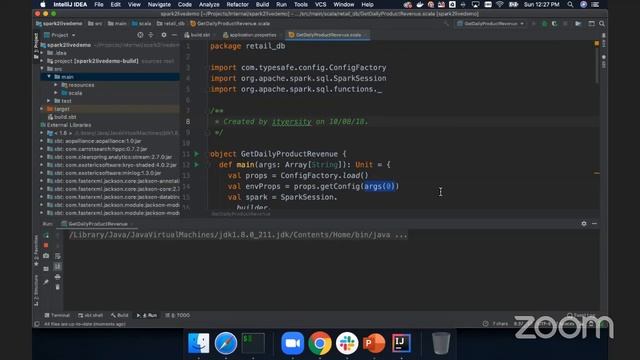The height and width of the screenshot is (360, 640).
Task: Click the pin tab icon in Run panel
Action: [x=46, y=282]
